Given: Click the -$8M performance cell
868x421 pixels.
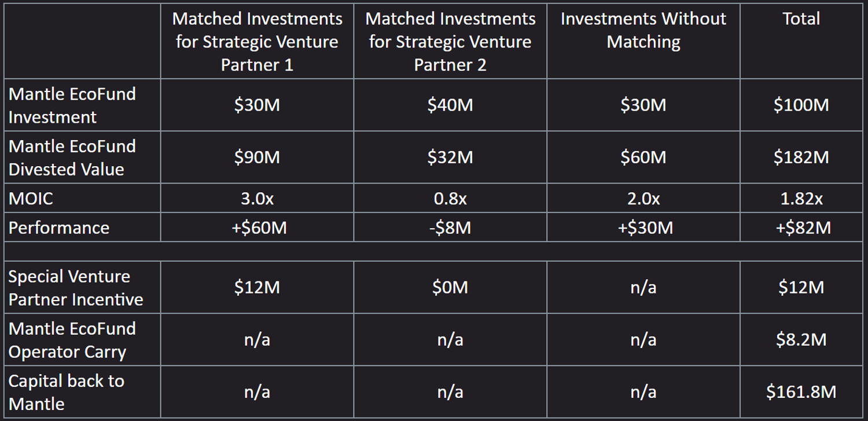Looking at the screenshot, I should [x=450, y=228].
